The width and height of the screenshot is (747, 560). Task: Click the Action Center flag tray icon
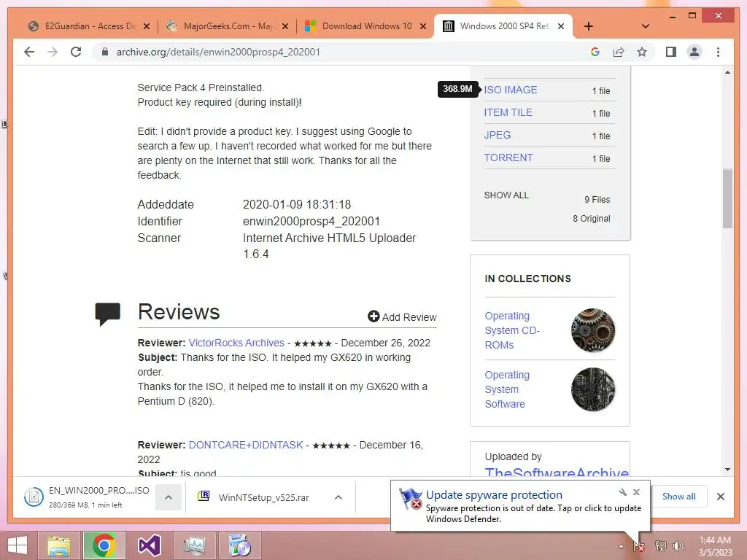click(638, 546)
